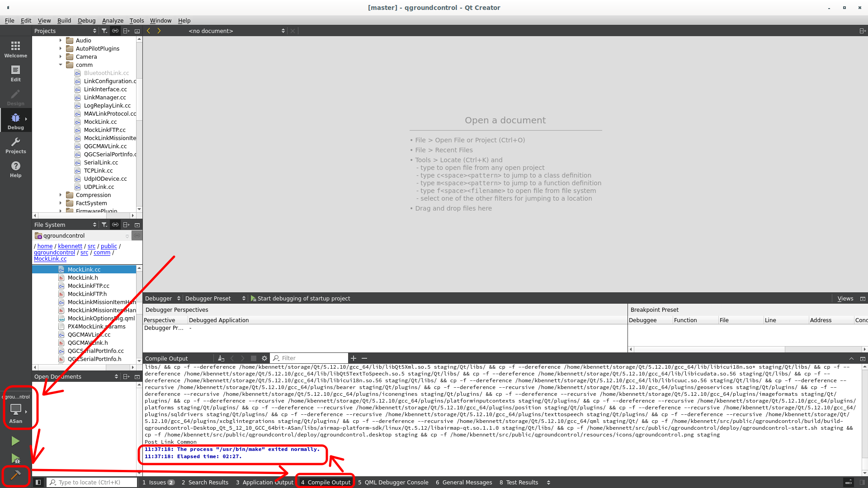Open the comm breadcrumb link

pos(102,252)
